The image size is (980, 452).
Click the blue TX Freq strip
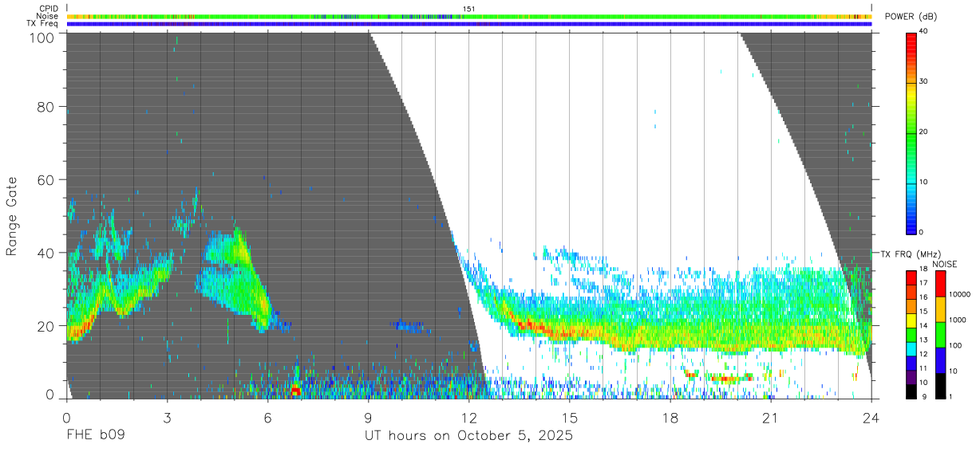tap(468, 24)
